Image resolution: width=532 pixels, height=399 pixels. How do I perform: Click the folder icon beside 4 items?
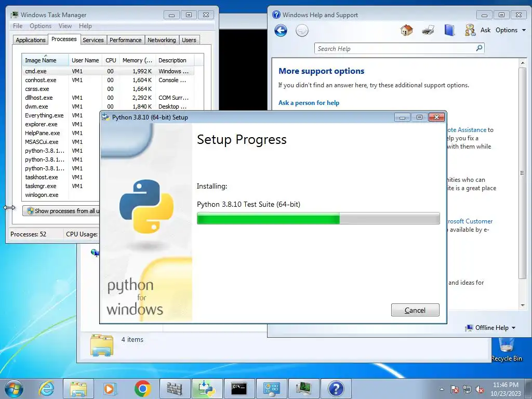[102, 345]
